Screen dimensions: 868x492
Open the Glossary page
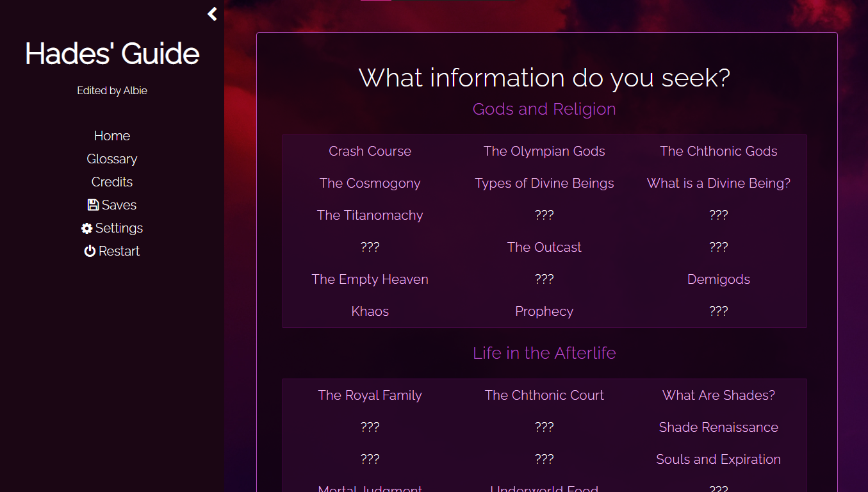coord(112,159)
